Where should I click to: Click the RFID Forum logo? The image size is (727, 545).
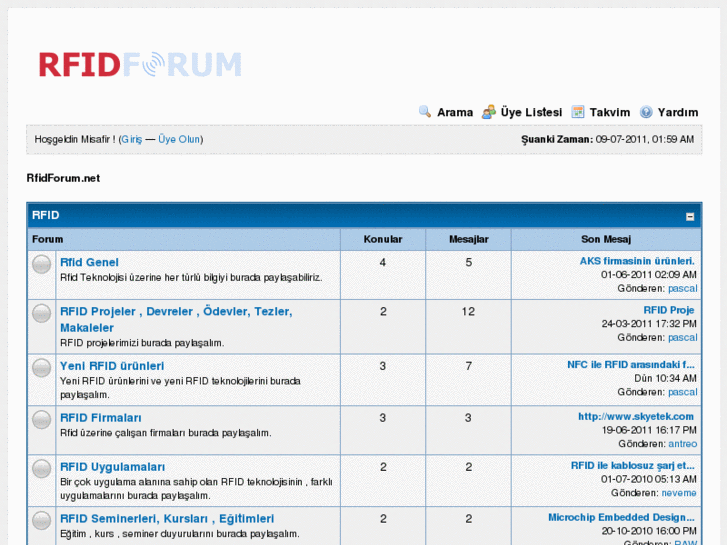click(140, 64)
